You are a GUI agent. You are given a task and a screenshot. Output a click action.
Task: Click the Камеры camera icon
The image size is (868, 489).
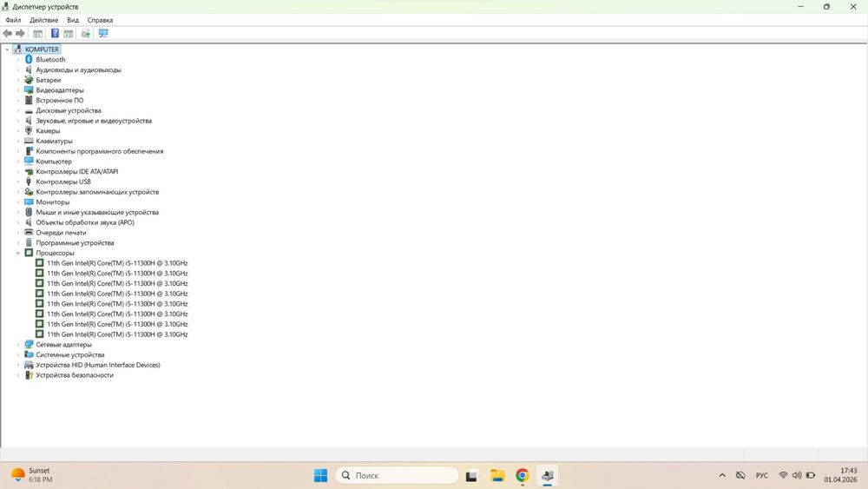[29, 130]
